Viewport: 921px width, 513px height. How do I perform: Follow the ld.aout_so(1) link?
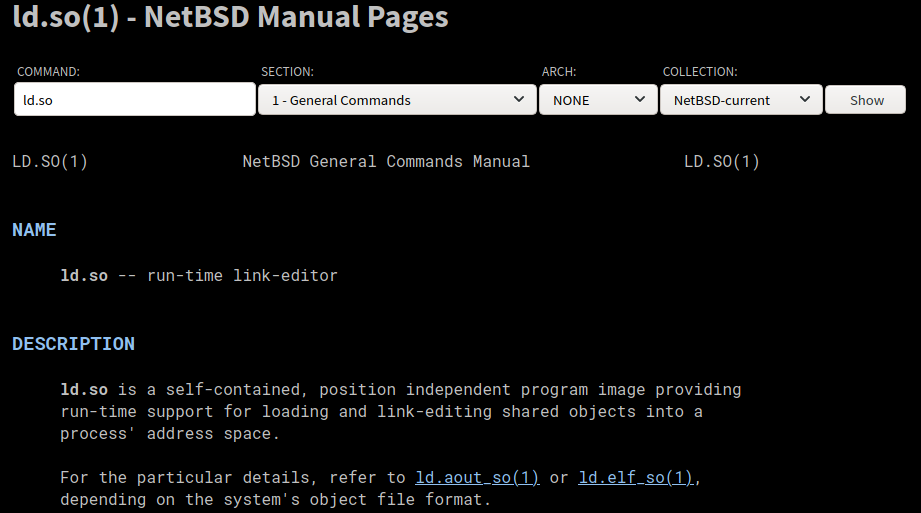[477, 478]
